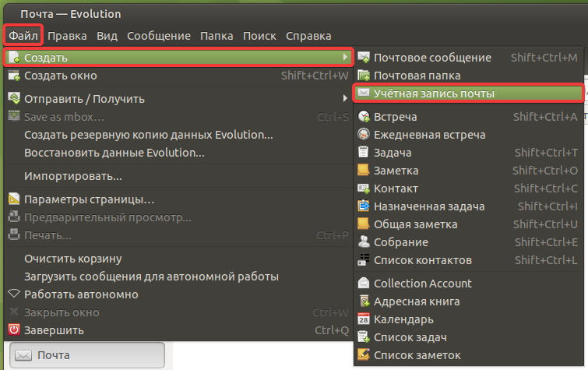Open the Правка menu
588x370 pixels.
point(67,36)
